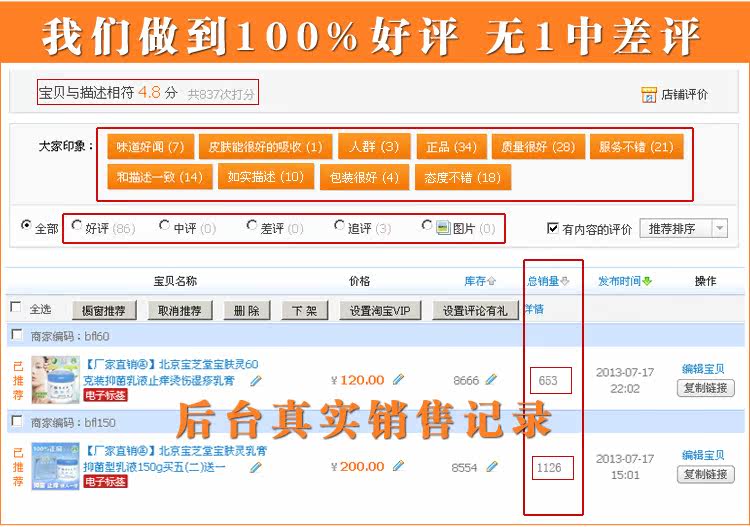The width and height of the screenshot is (750, 527).
Task: Open 编辑宝贝 for the bfl150 product
Action: pyautogui.click(x=703, y=454)
